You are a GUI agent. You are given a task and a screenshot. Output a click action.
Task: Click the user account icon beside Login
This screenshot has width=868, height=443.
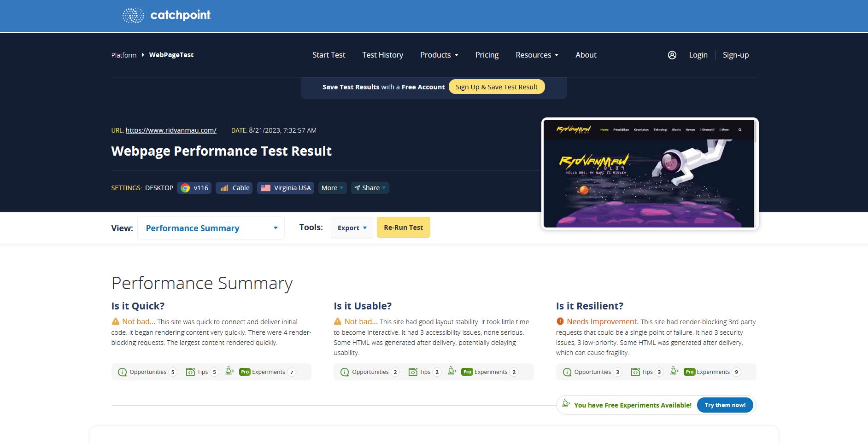[x=672, y=55]
